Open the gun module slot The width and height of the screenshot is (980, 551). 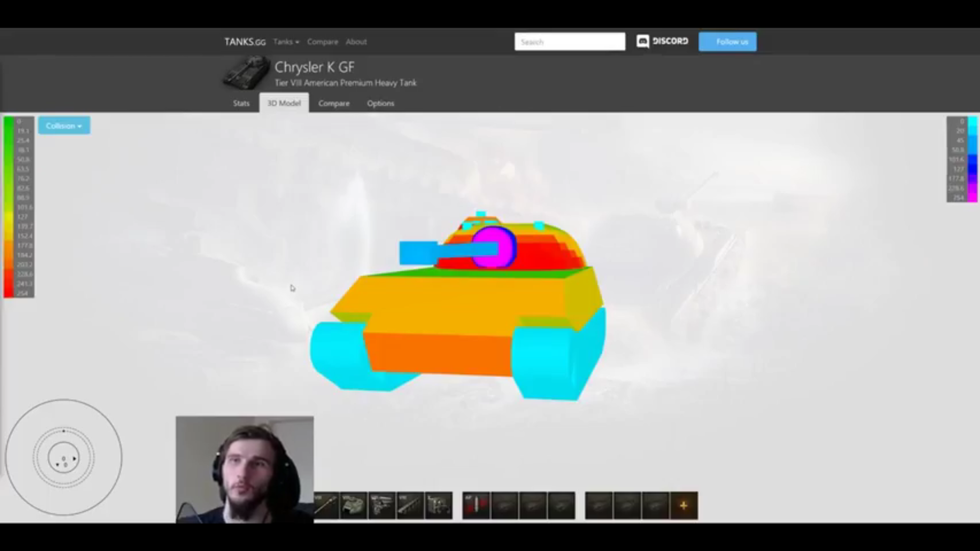326,505
